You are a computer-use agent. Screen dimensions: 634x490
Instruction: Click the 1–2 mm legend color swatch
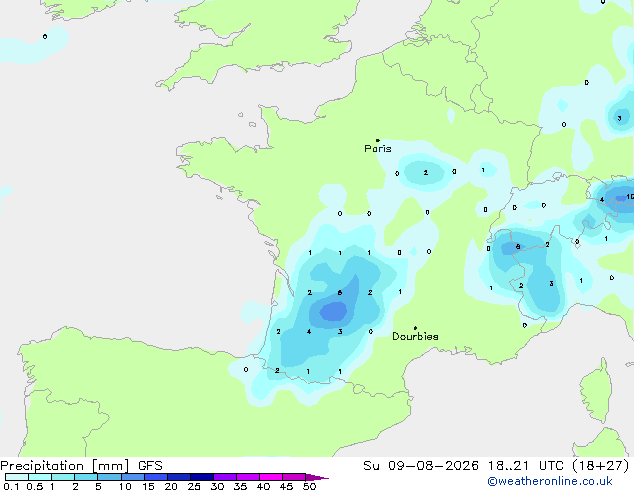[63, 477]
